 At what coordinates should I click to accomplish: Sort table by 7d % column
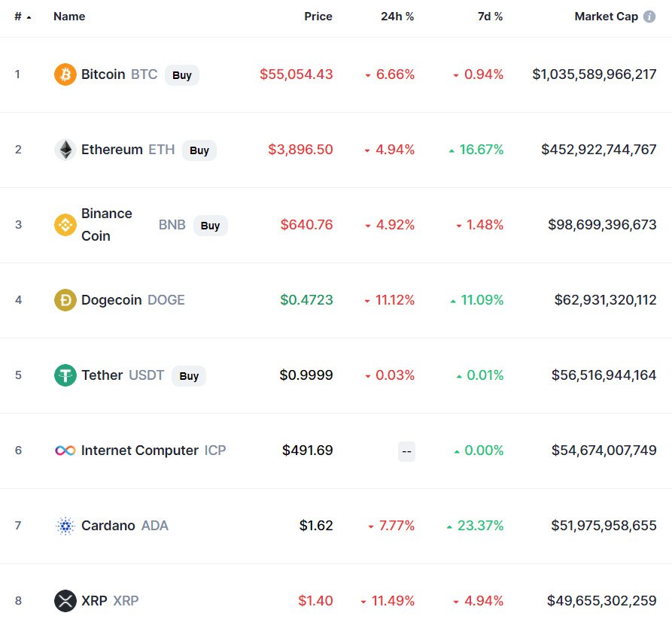coord(490,17)
